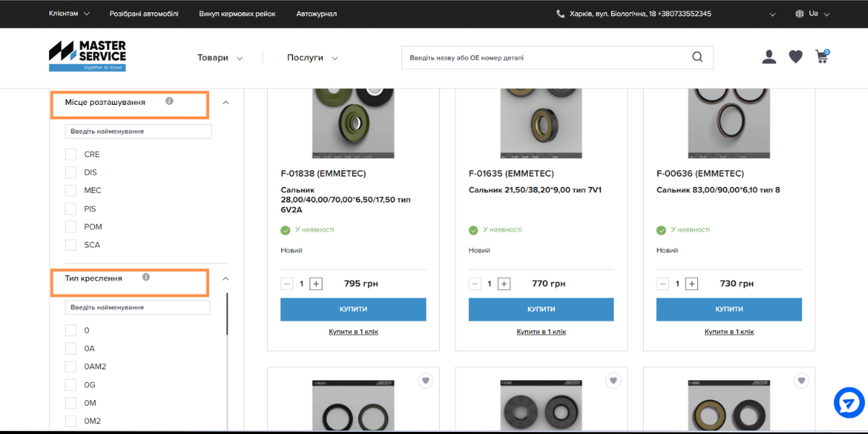Image resolution: width=868 pixels, height=434 pixels.
Task: Collapse the Місце розташування filter section
Action: pyautogui.click(x=226, y=103)
